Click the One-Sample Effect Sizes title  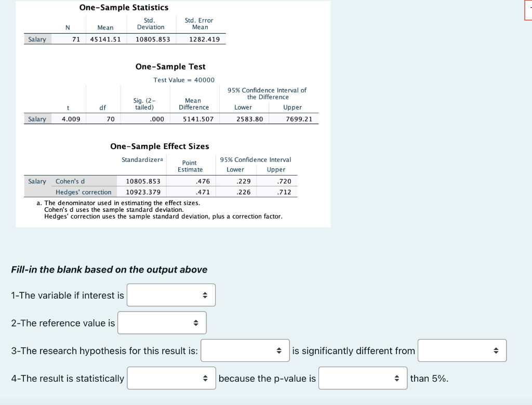159,146
